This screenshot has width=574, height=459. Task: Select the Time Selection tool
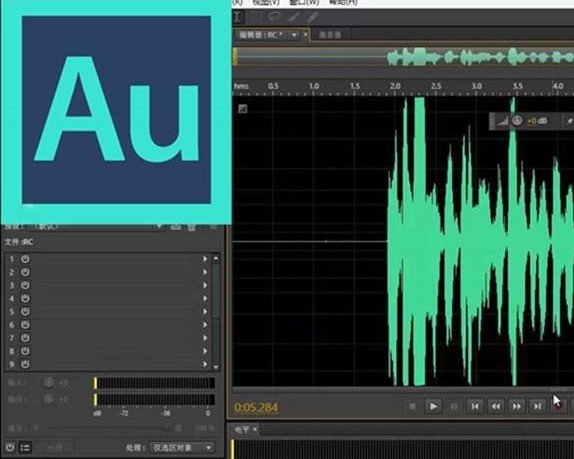pyautogui.click(x=238, y=17)
